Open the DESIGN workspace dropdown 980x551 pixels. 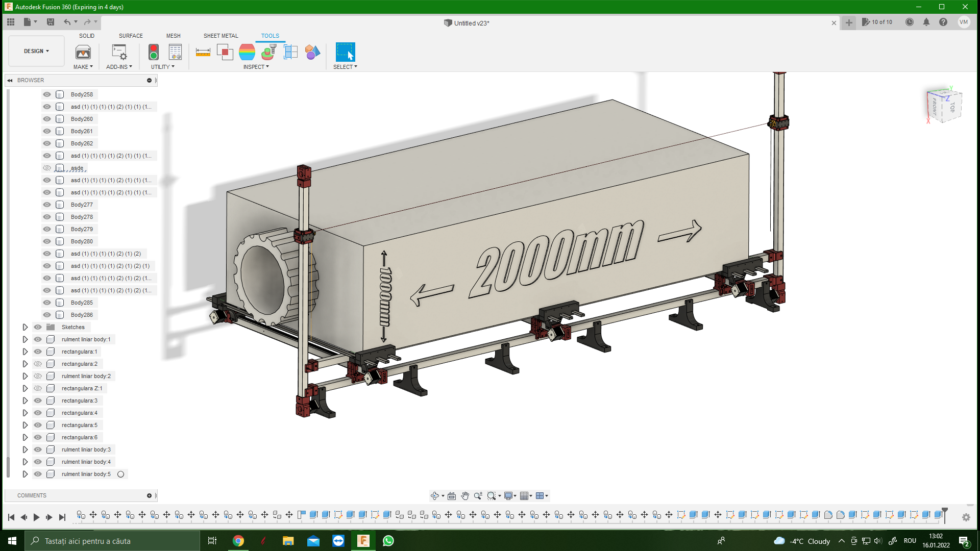click(x=36, y=51)
